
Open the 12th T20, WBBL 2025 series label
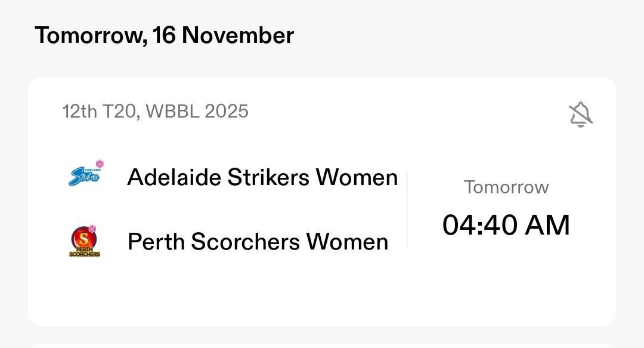155,112
